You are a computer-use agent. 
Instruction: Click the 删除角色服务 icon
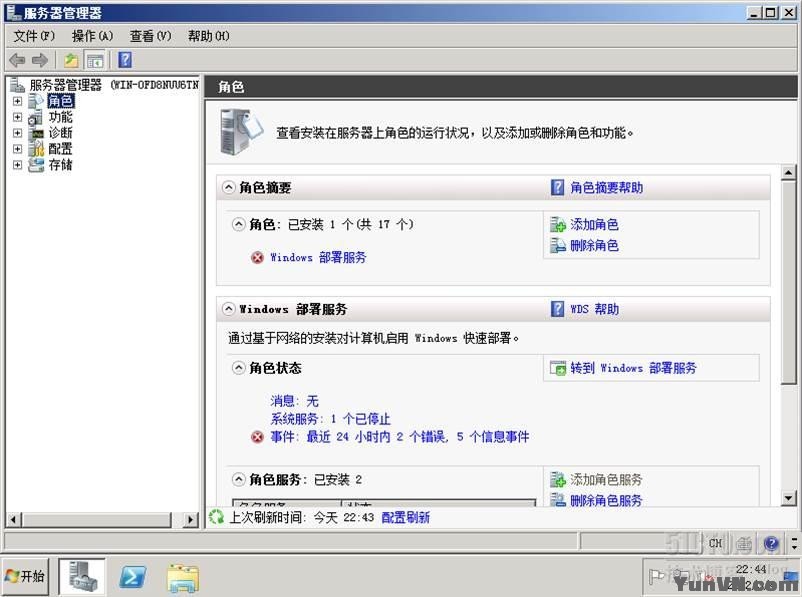558,499
